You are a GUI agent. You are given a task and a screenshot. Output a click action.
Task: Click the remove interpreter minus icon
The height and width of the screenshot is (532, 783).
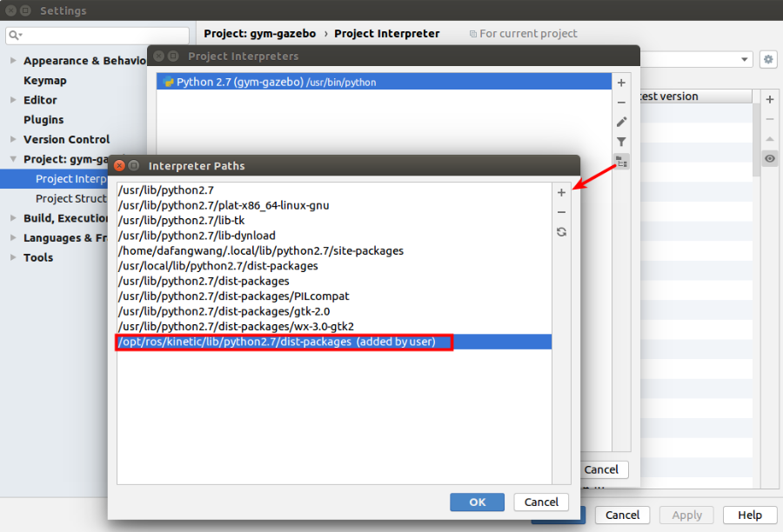coord(621,103)
